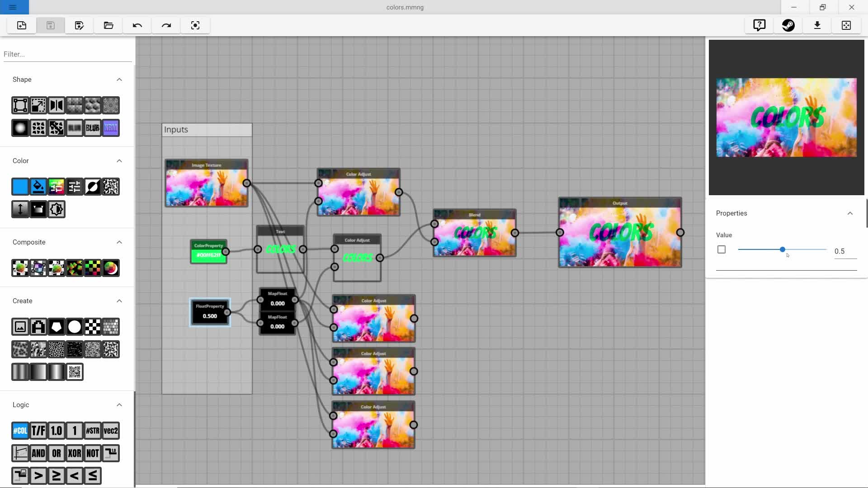Click the Value slider handle
This screenshot has width=868, height=488.
tap(782, 249)
